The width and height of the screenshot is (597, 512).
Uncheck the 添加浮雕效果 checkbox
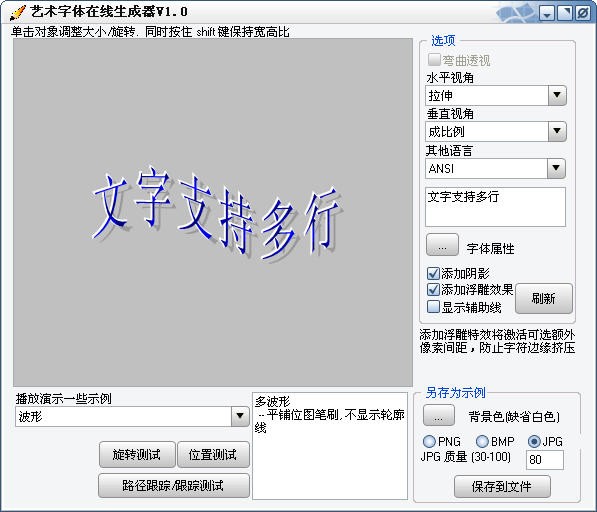[x=433, y=289]
